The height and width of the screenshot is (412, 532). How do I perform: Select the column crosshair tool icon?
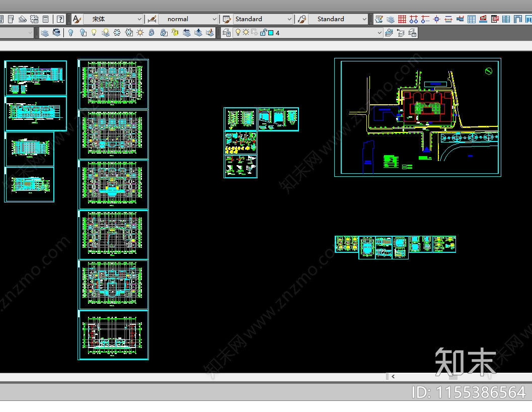coord(437,19)
